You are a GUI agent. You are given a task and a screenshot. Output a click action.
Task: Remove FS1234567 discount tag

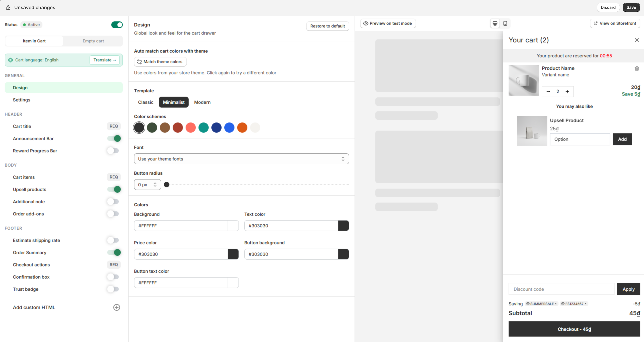click(585, 304)
